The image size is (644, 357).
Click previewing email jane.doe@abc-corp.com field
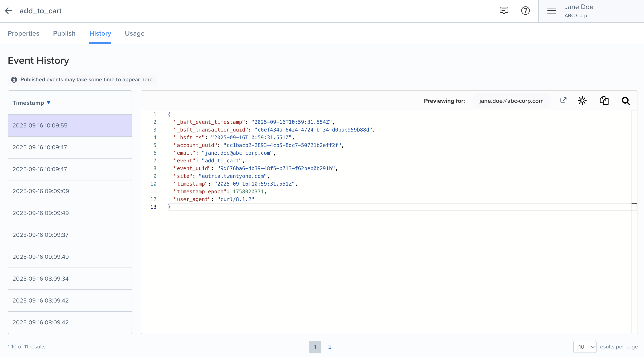point(511,101)
